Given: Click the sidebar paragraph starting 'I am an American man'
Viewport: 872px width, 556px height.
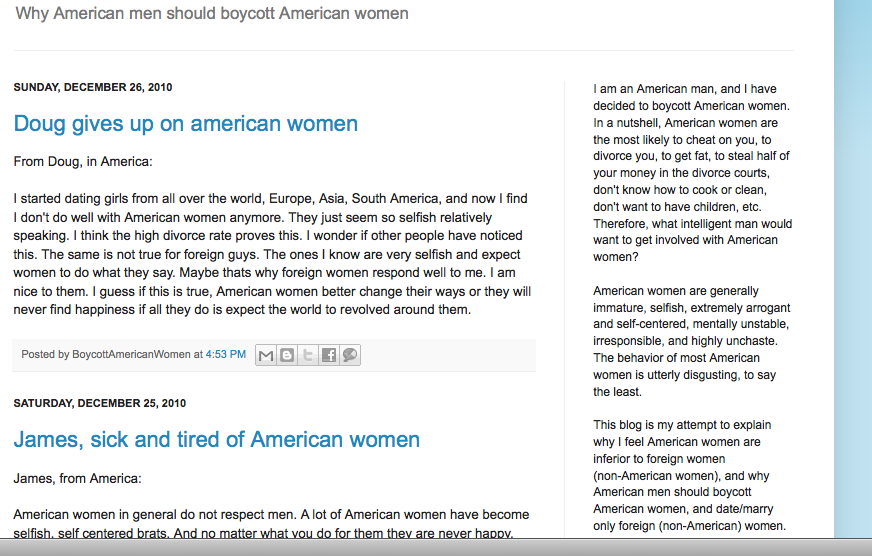Looking at the screenshot, I should point(692,172).
